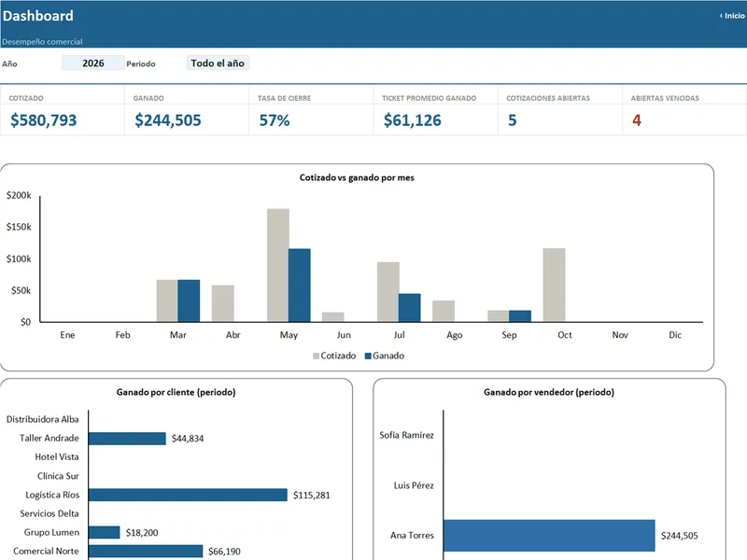Click the "Ganado por vendedor (periodo)" title
Image resolution: width=747 pixels, height=560 pixels.
click(549, 392)
